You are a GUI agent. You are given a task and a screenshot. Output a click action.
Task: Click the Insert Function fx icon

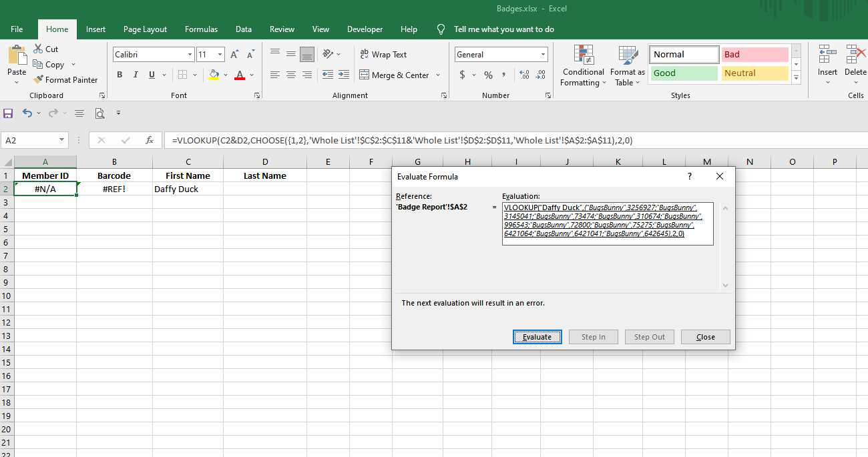click(150, 141)
